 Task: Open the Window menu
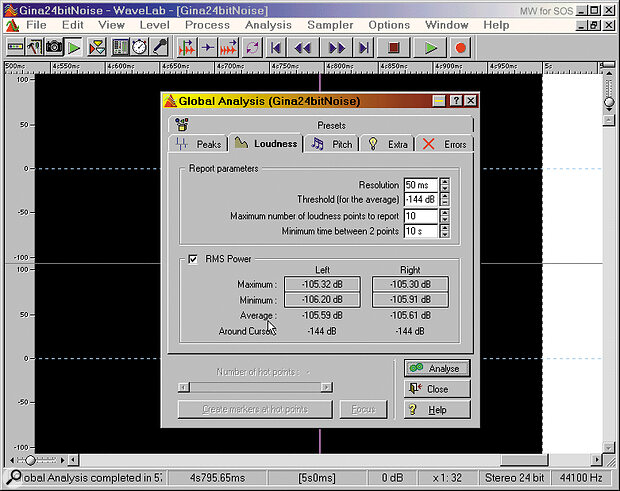pos(447,25)
